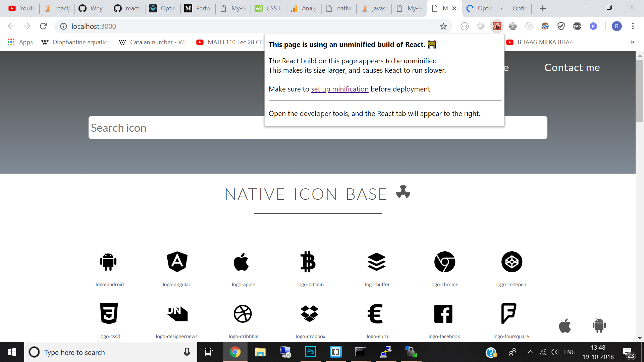Click the Contact me link
644x362 pixels.
point(572,67)
